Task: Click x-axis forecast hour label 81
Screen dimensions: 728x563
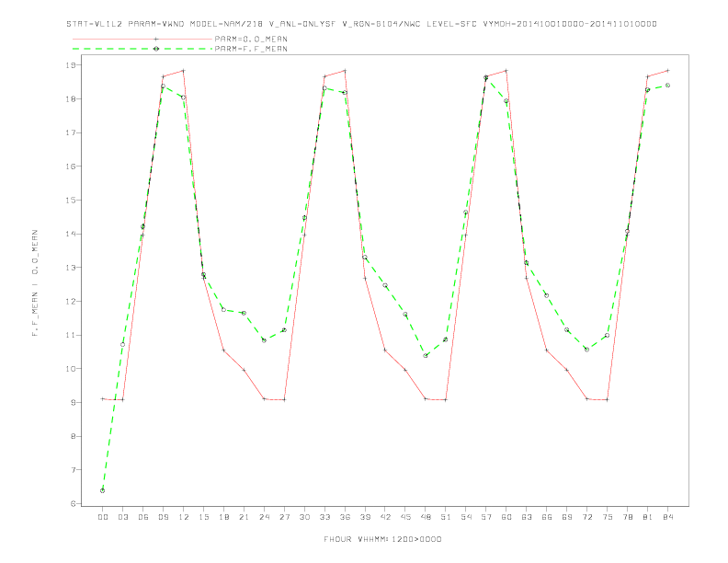Action: coord(648,517)
